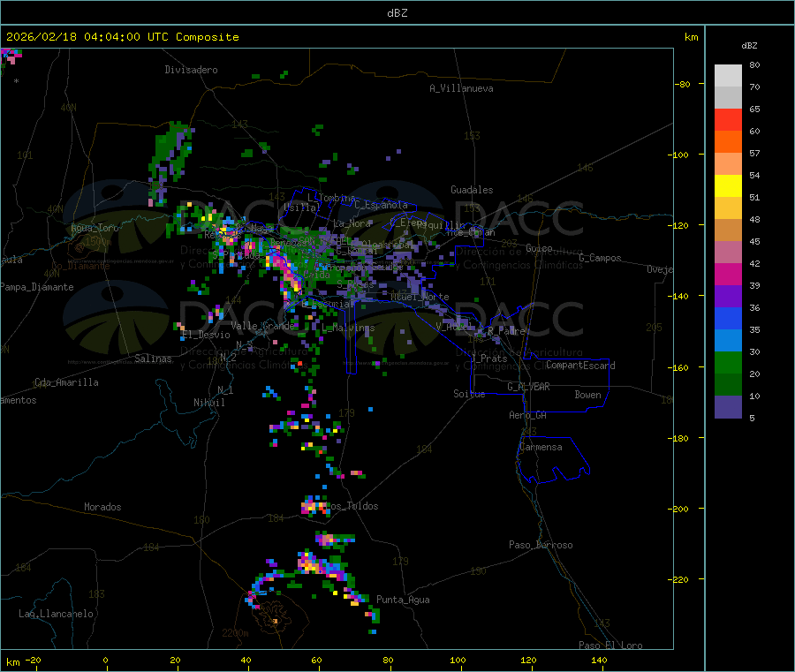Click the 'Nihuil' place label
The height and width of the screenshot is (672, 795).
point(208,403)
